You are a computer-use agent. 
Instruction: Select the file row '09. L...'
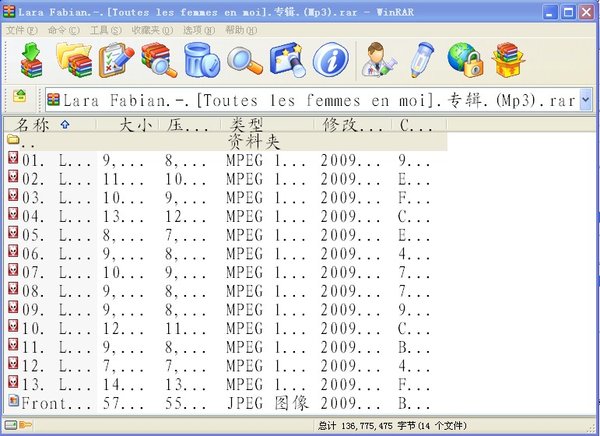[x=226, y=310]
